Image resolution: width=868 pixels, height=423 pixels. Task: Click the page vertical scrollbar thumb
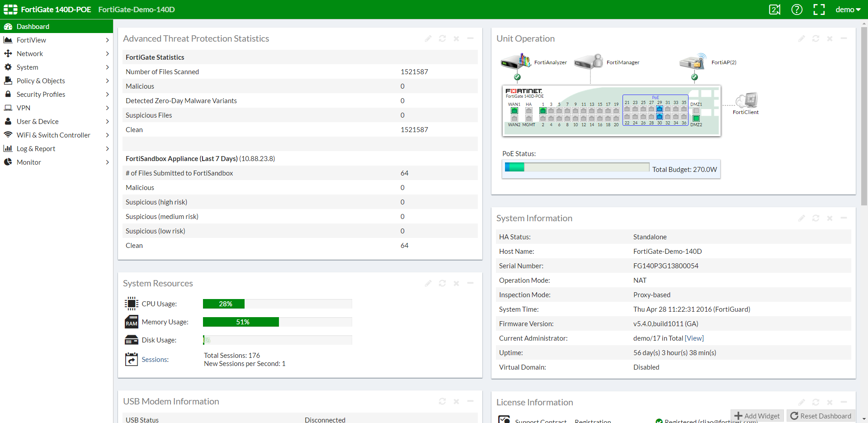click(864, 116)
